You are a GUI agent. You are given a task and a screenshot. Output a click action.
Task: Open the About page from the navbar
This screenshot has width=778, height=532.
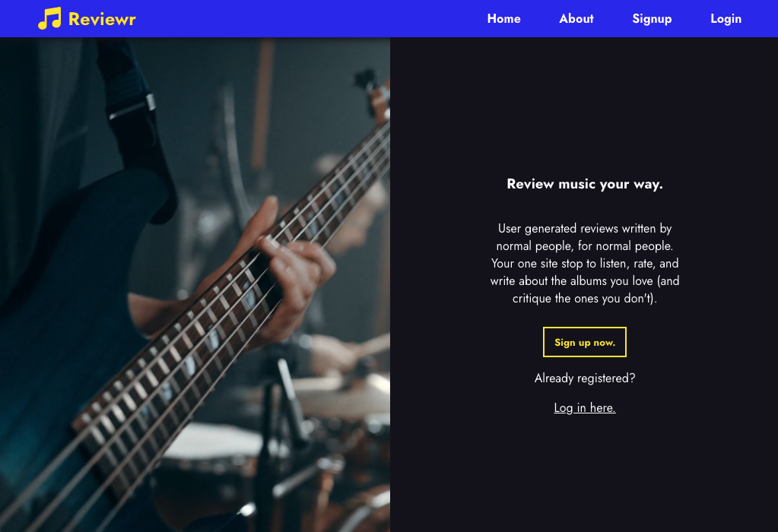(x=576, y=19)
